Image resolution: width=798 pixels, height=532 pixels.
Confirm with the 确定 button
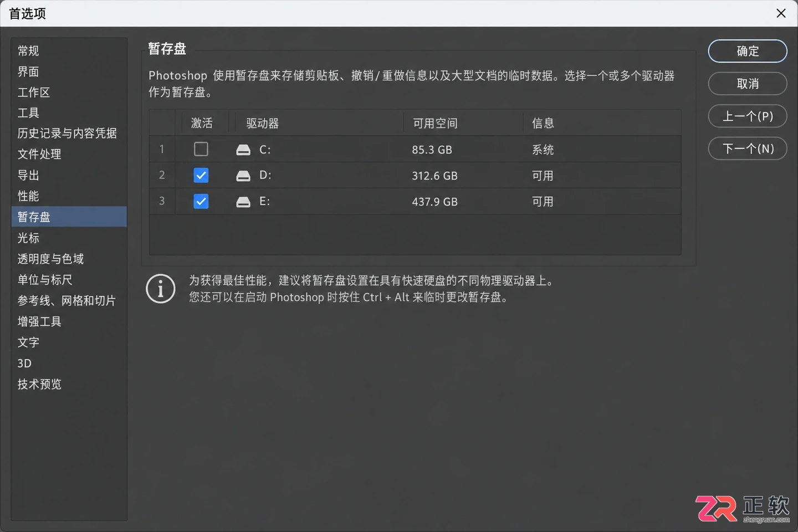coord(748,51)
